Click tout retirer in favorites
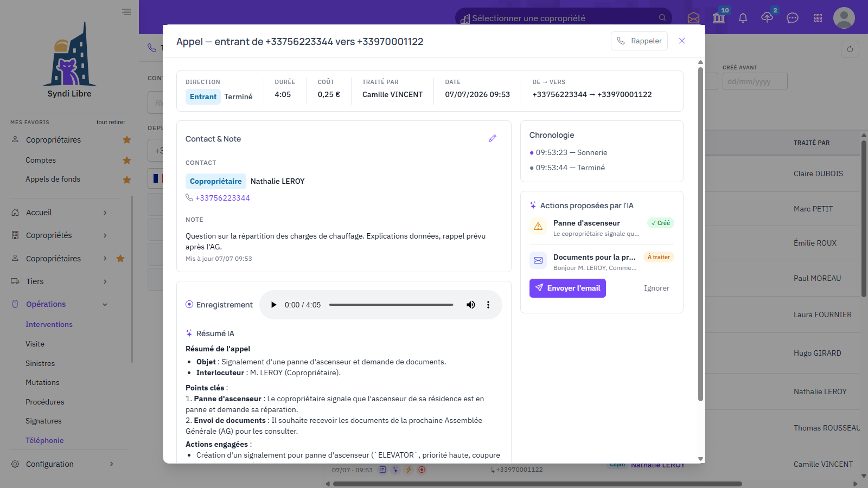Viewport: 868px width, 488px height. pyautogui.click(x=111, y=122)
